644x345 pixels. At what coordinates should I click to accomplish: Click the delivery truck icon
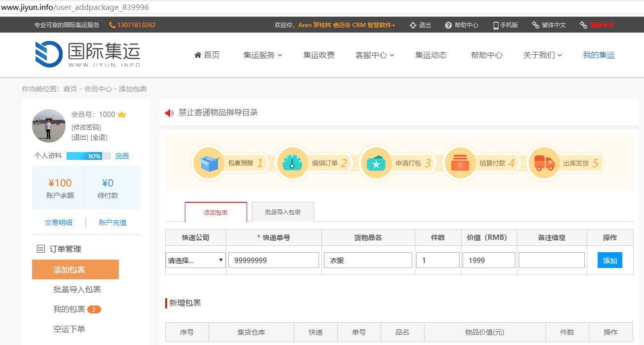(x=544, y=163)
